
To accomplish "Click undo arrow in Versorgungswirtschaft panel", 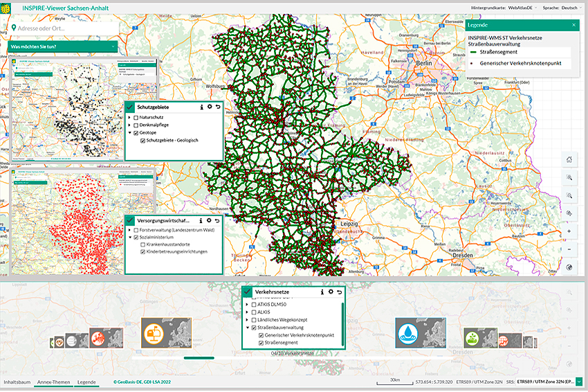I will click(217, 220).
